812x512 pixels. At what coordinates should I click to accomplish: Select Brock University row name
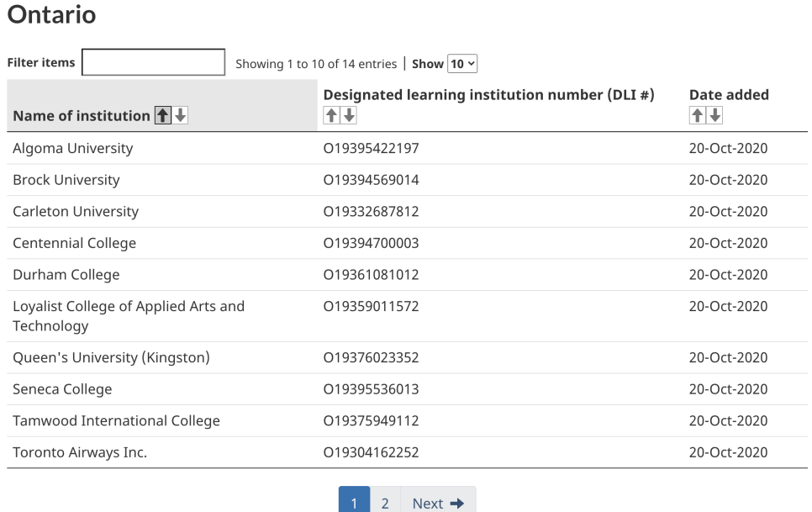66,180
